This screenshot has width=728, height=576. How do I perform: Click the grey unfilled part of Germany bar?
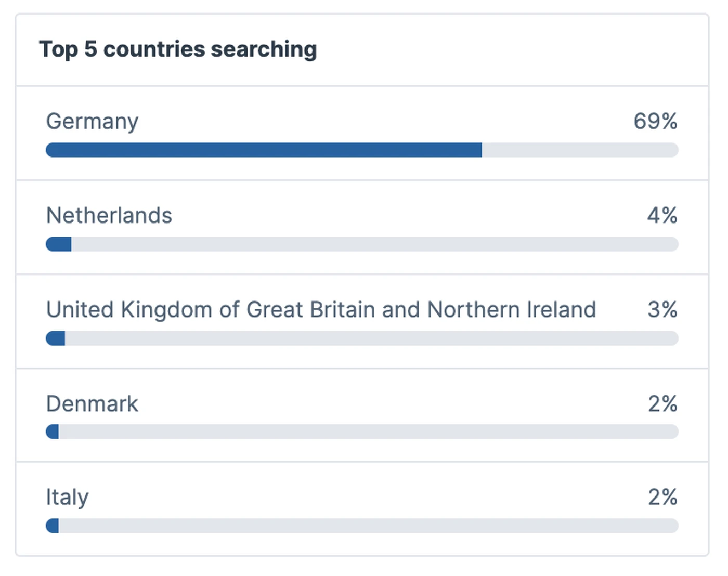[580, 150]
